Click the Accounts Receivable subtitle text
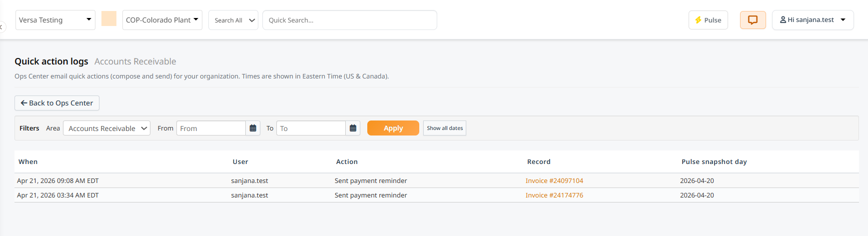Viewport: 868px width, 236px height. click(135, 61)
